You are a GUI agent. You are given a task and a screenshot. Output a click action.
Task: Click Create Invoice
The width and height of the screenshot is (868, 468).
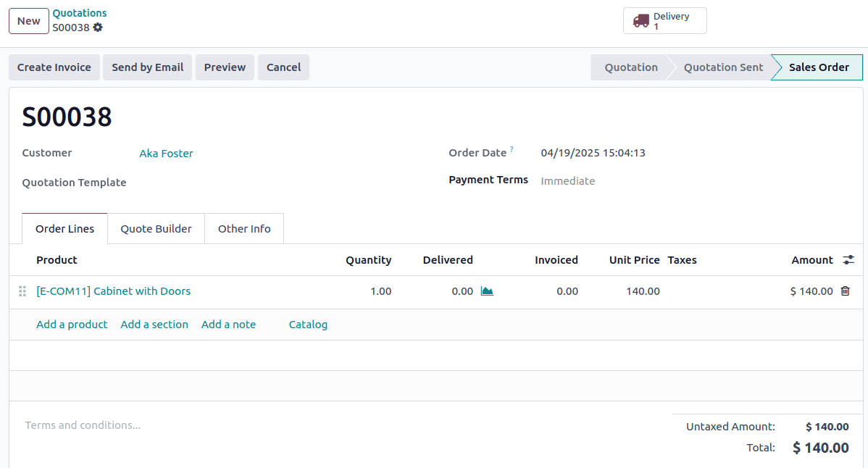tap(54, 67)
